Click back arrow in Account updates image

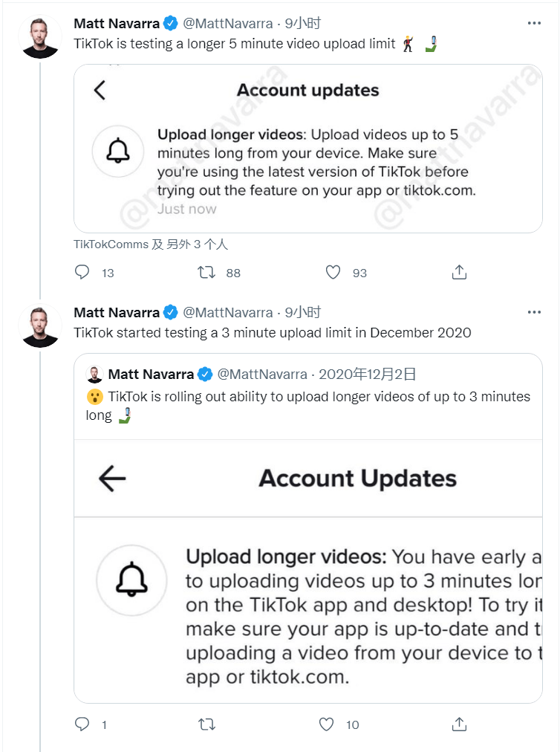[x=100, y=91]
